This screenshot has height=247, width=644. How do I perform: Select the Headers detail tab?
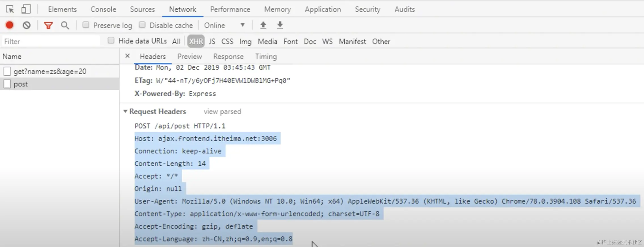pyautogui.click(x=153, y=56)
